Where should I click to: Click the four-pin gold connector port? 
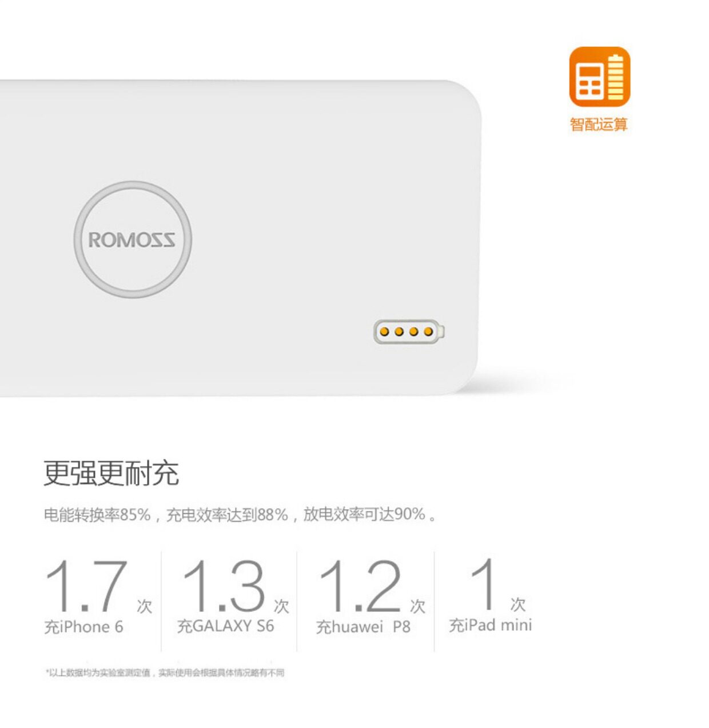pos(409,331)
